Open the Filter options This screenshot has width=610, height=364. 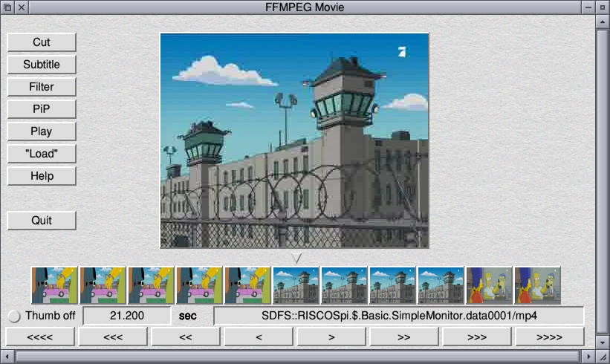pos(42,87)
